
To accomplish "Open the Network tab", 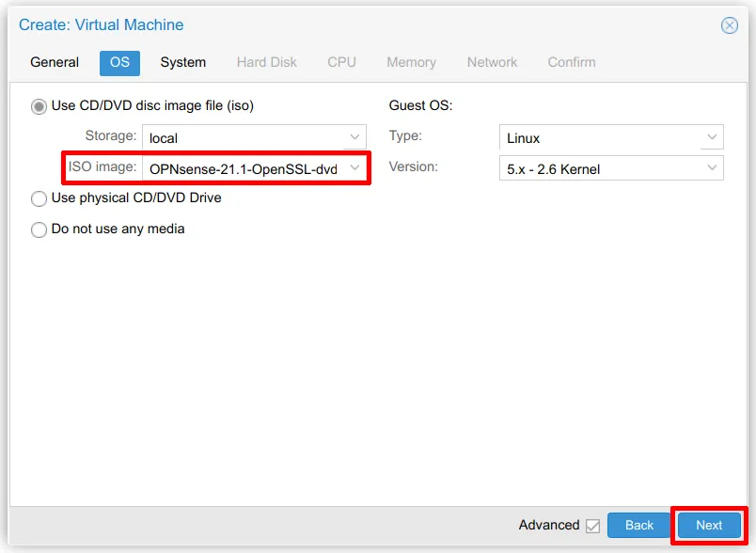I will click(x=492, y=62).
